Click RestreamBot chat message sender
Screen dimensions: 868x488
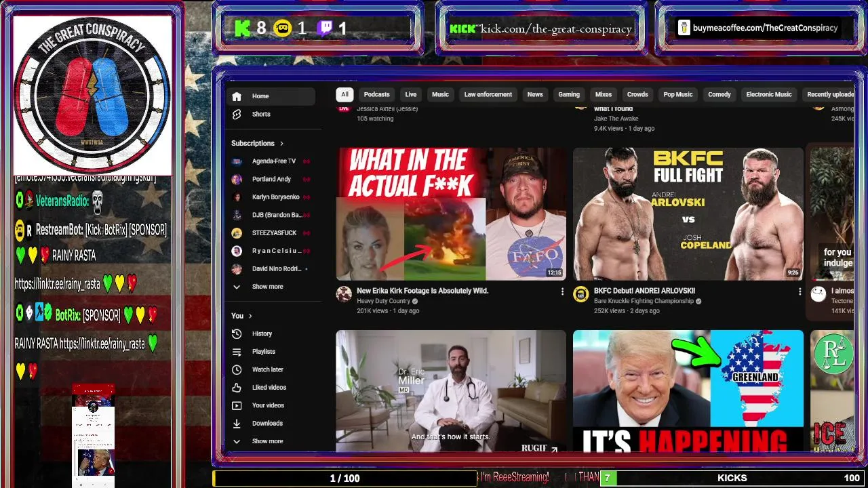[x=59, y=230]
